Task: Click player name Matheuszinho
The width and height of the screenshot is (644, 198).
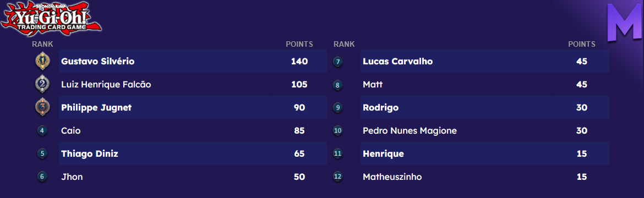Action: click(392, 177)
